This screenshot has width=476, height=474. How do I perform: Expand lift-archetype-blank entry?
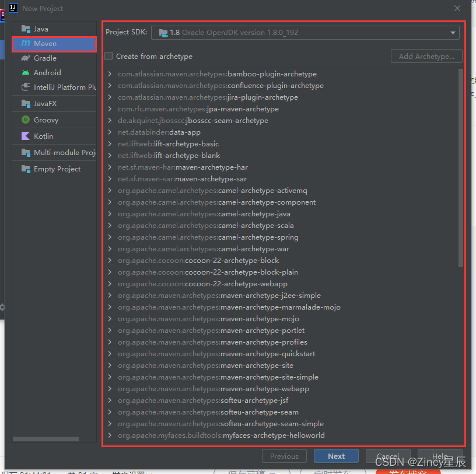[x=110, y=155]
